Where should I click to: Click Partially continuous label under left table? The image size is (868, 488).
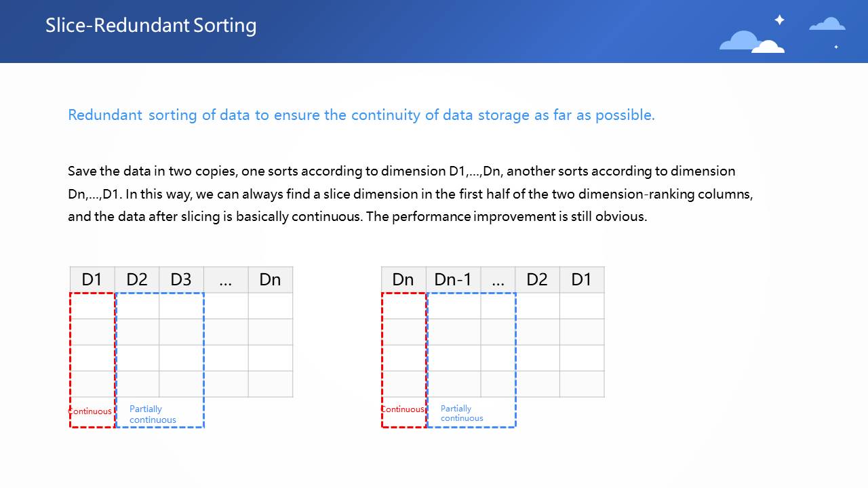tap(153, 414)
